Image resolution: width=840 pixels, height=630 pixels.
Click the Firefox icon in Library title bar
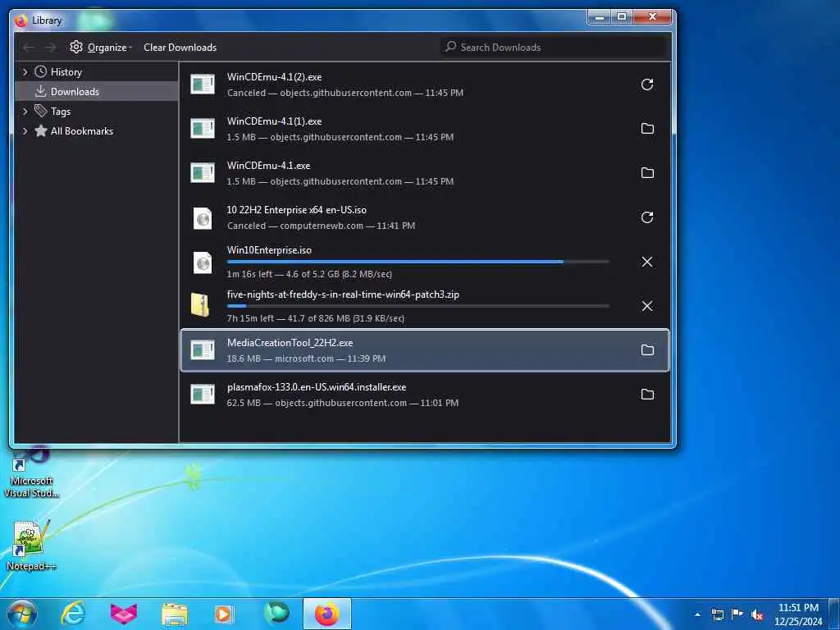click(x=21, y=21)
